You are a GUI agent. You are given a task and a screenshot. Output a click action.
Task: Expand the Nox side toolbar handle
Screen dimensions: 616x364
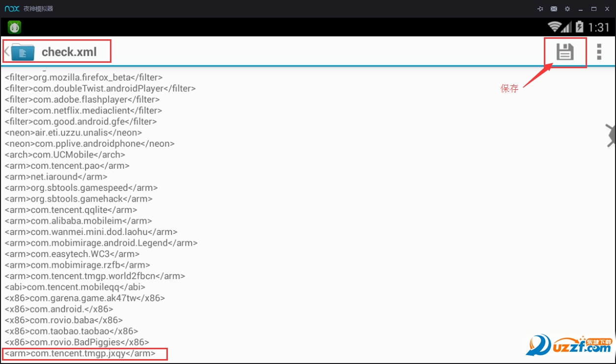point(611,135)
